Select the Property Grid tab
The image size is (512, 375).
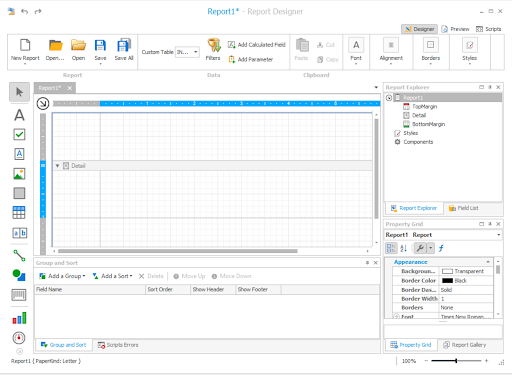pyautogui.click(x=411, y=345)
